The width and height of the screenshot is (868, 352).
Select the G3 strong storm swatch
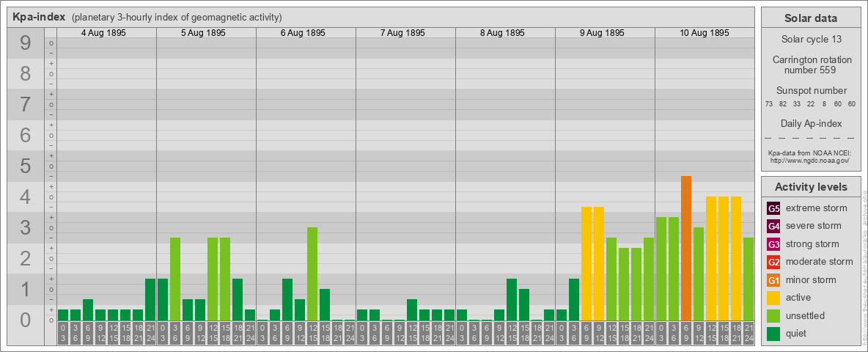(773, 244)
